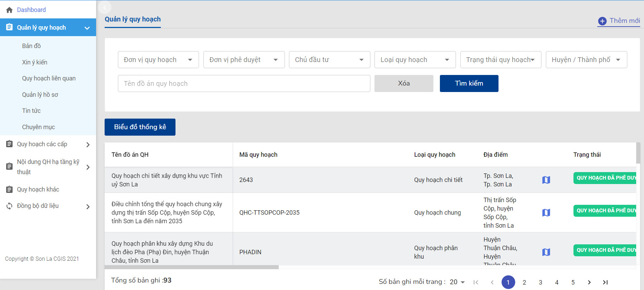Click the Đồng bộ dữ liệu sync icon

[x=10, y=206]
